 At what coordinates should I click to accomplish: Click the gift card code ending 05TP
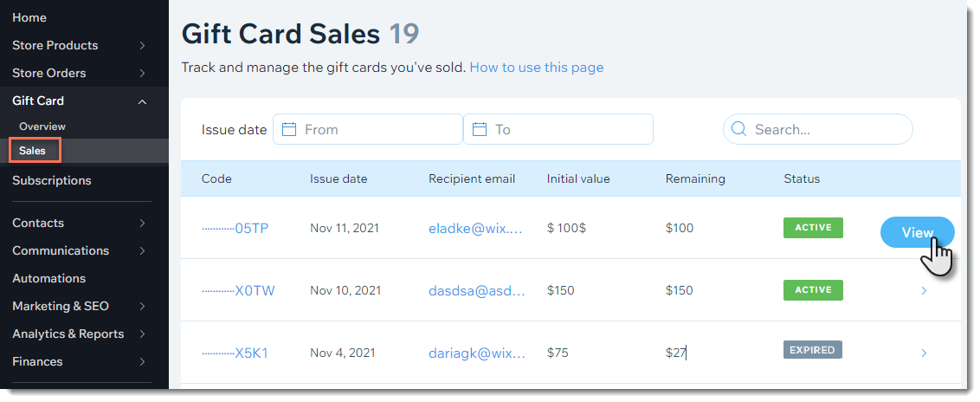tap(235, 228)
